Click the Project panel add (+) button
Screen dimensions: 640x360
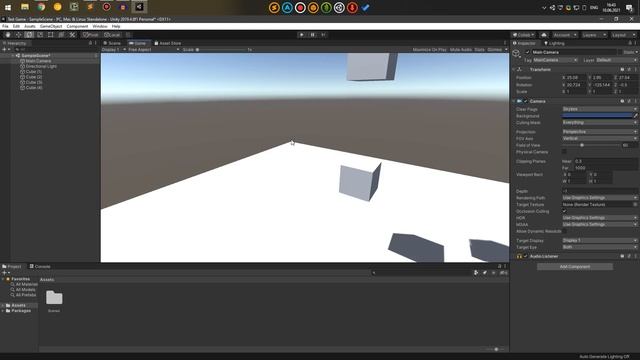click(5, 273)
